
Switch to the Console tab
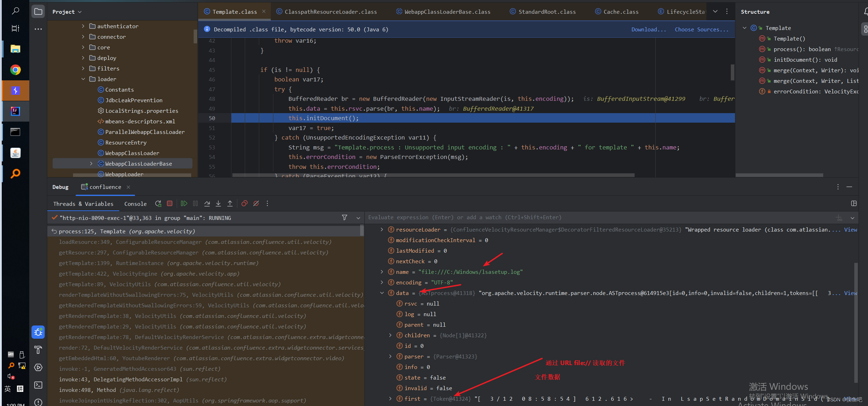(135, 204)
